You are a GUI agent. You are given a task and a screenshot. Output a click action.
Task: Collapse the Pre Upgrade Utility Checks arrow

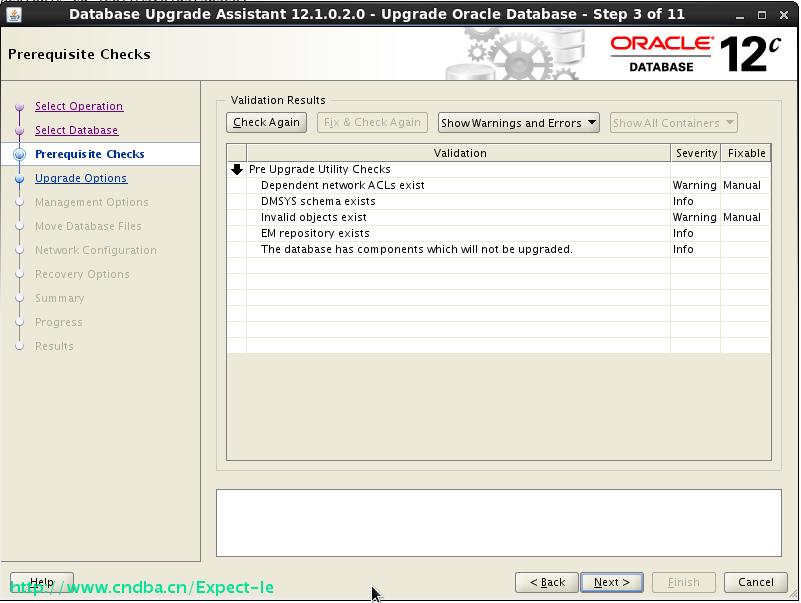point(237,169)
